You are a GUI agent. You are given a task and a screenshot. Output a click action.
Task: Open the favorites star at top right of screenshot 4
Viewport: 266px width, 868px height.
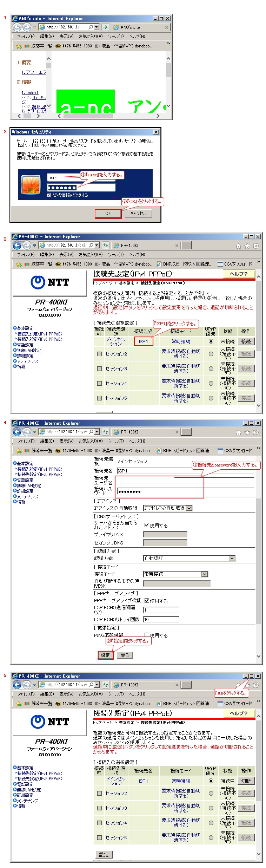click(x=247, y=432)
